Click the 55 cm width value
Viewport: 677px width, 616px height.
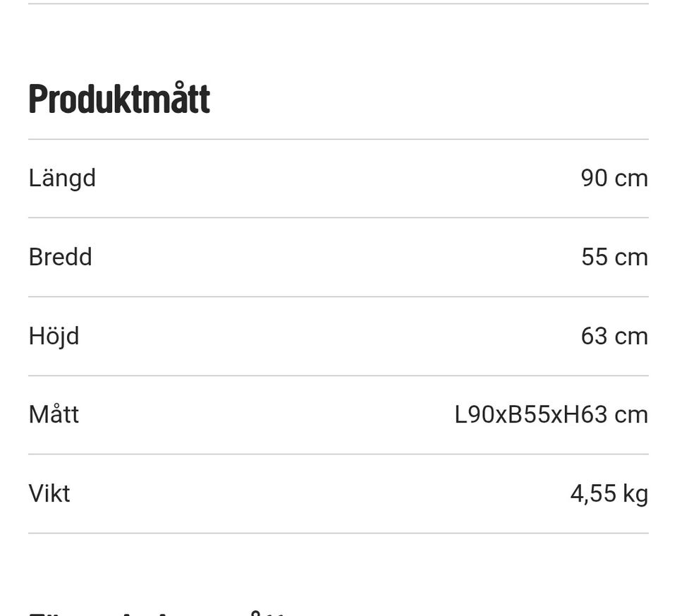coord(614,257)
